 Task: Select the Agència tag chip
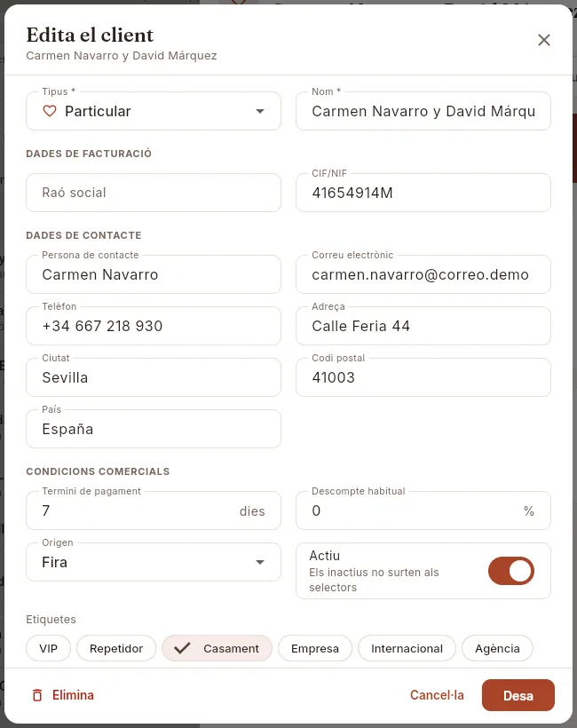[497, 648]
